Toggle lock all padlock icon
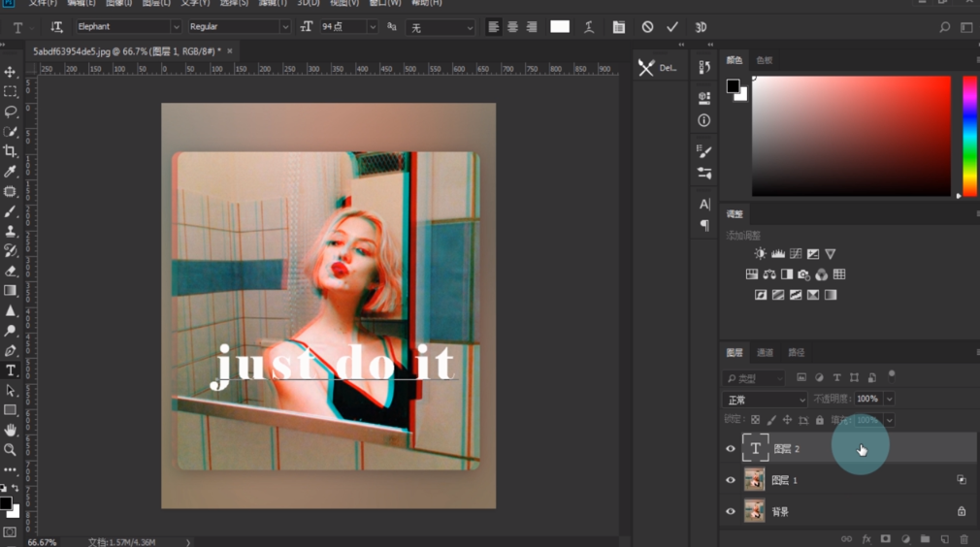Screen dimensions: 980x547 click(820, 420)
